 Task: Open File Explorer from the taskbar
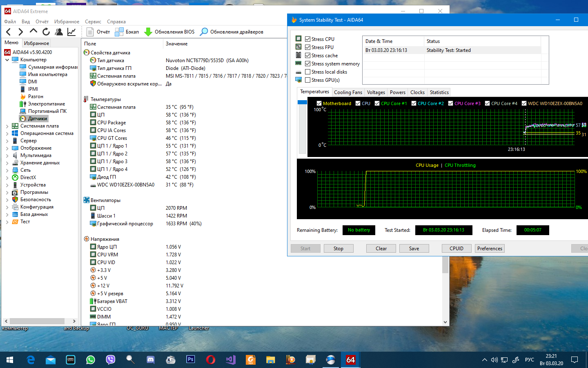click(x=271, y=360)
